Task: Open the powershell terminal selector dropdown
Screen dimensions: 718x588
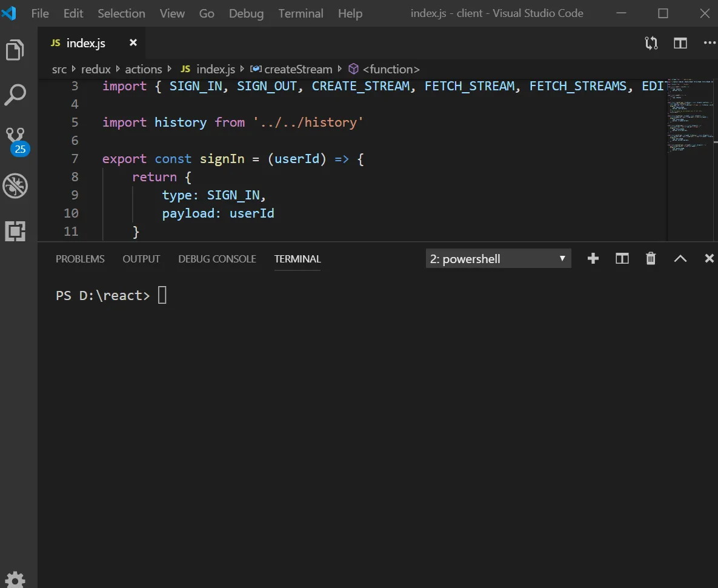Action: tap(498, 259)
